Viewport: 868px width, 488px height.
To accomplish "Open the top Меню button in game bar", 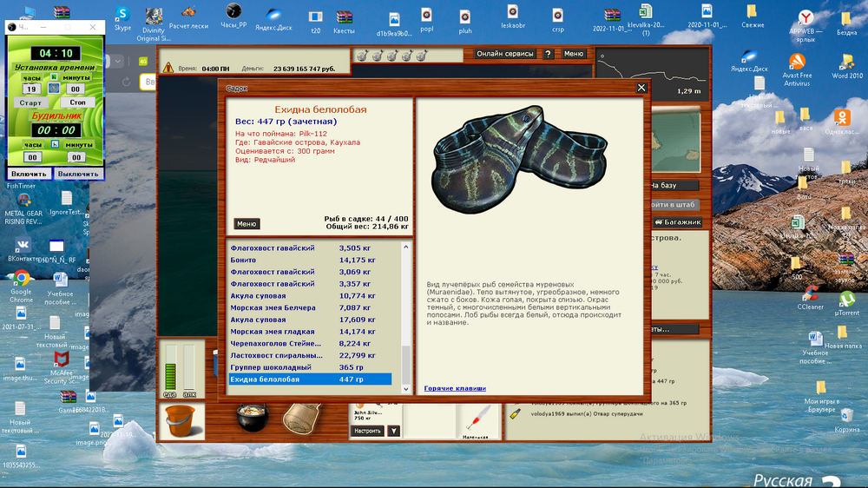I will [574, 54].
